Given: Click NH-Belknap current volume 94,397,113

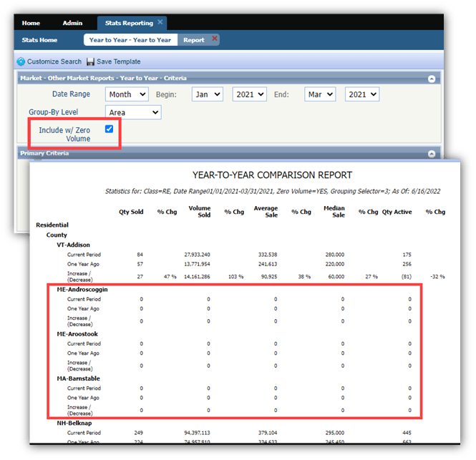Looking at the screenshot, I should point(197,433).
